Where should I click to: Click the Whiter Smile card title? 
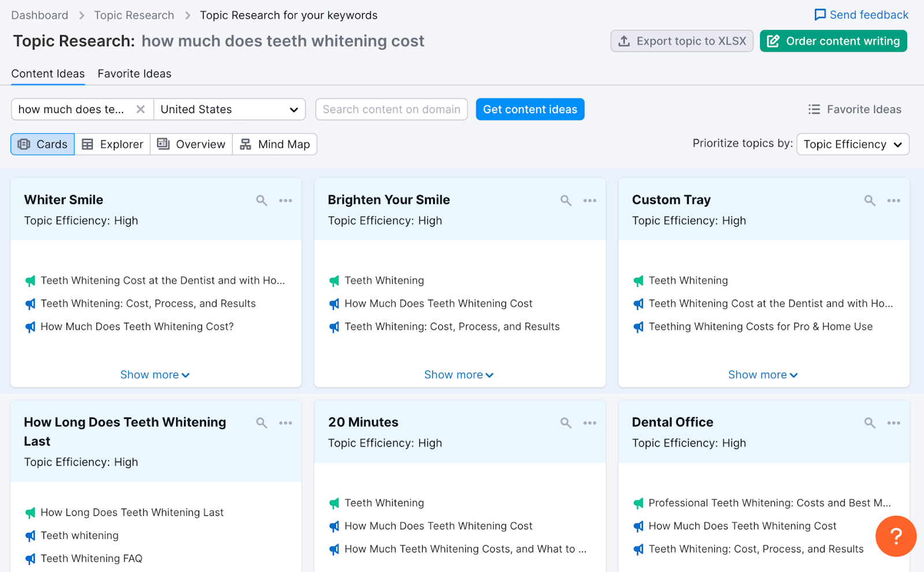(x=64, y=200)
